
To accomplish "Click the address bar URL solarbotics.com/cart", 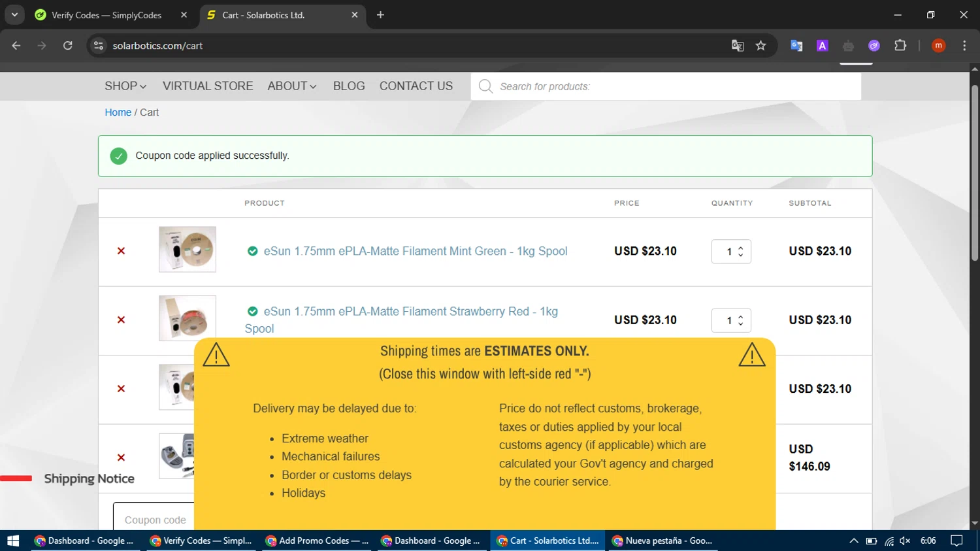I will 157,46.
